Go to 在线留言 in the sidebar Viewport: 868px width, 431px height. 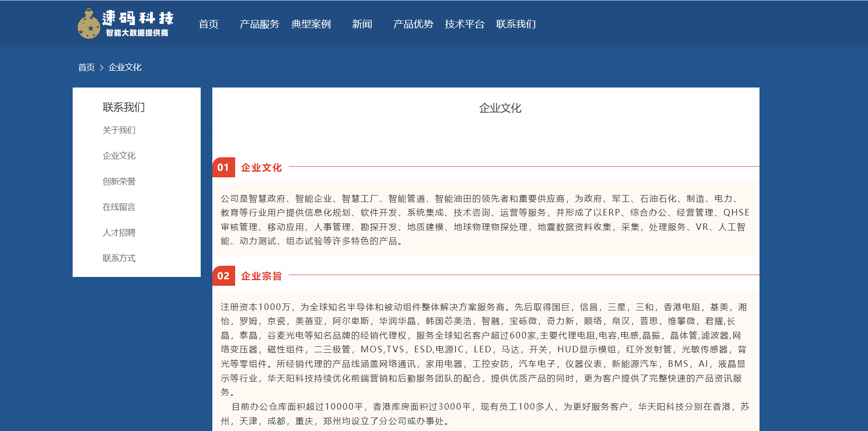click(x=119, y=207)
